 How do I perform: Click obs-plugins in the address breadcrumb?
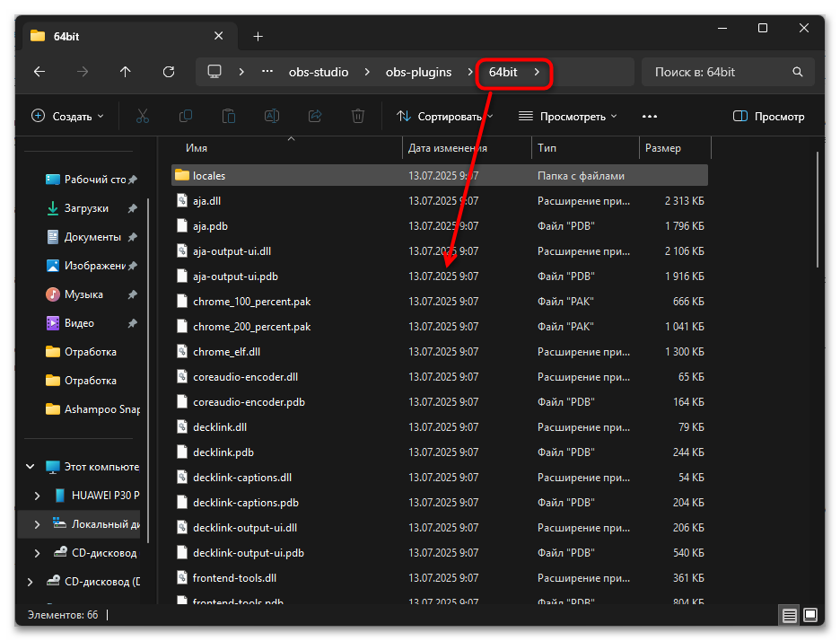418,72
